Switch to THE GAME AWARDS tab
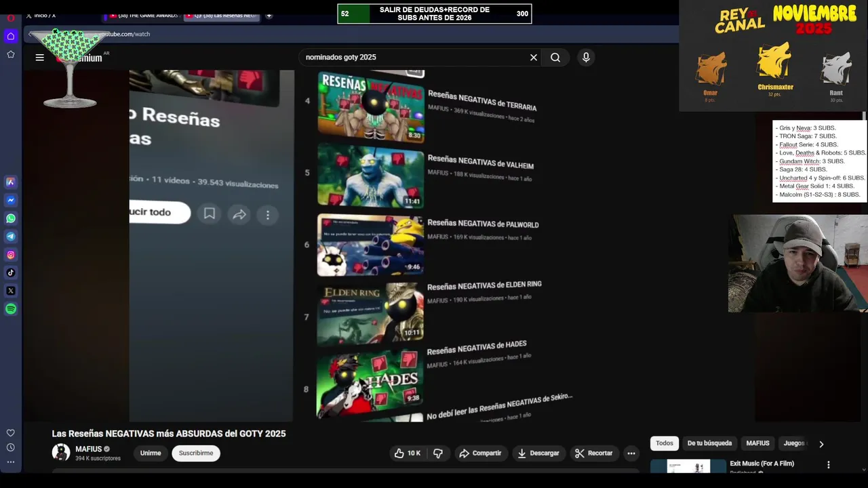Screen dimensions: 868x488 coord(144,16)
